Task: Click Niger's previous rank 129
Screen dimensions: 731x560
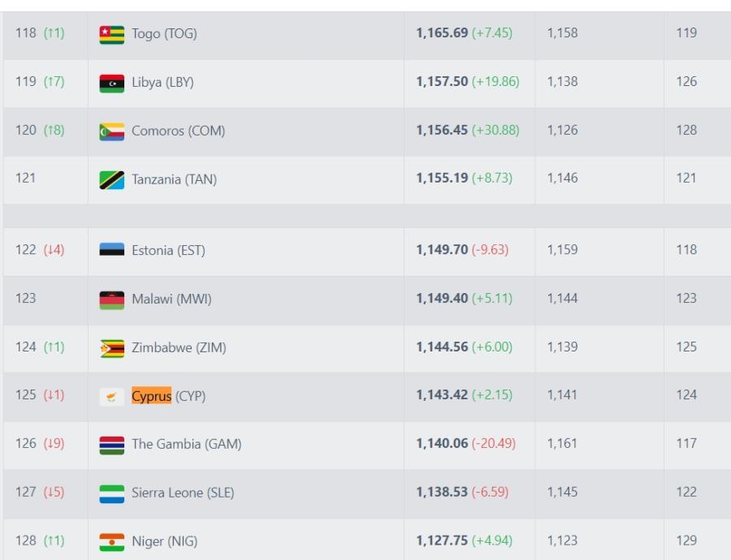Action: pos(686,541)
